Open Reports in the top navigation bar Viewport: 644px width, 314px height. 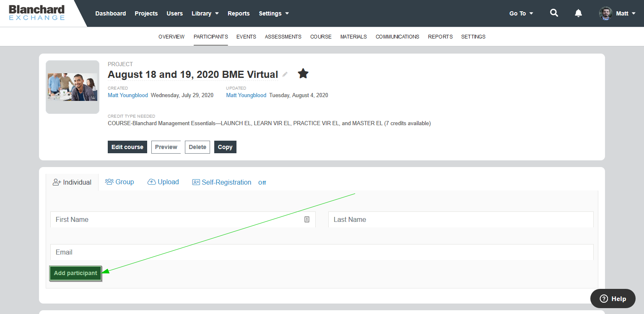point(239,13)
